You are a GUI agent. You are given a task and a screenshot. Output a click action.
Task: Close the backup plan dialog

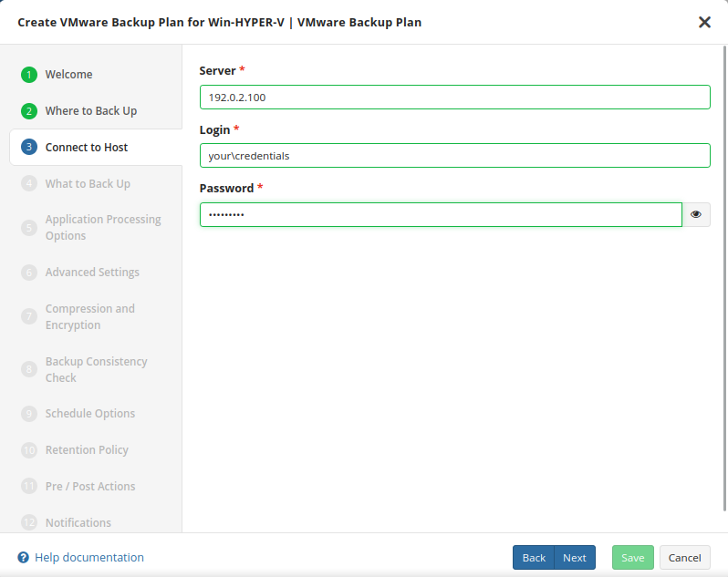click(x=704, y=22)
